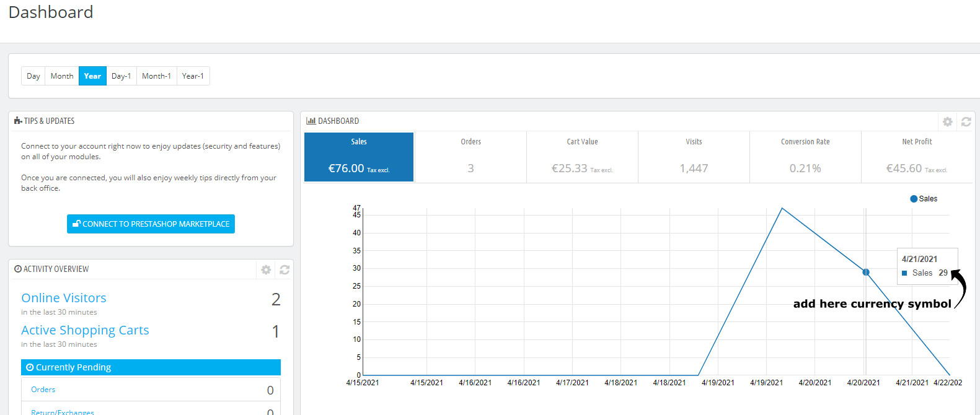This screenshot has height=415, width=980.
Task: Open Active Shopping Carts link
Action: [85, 330]
